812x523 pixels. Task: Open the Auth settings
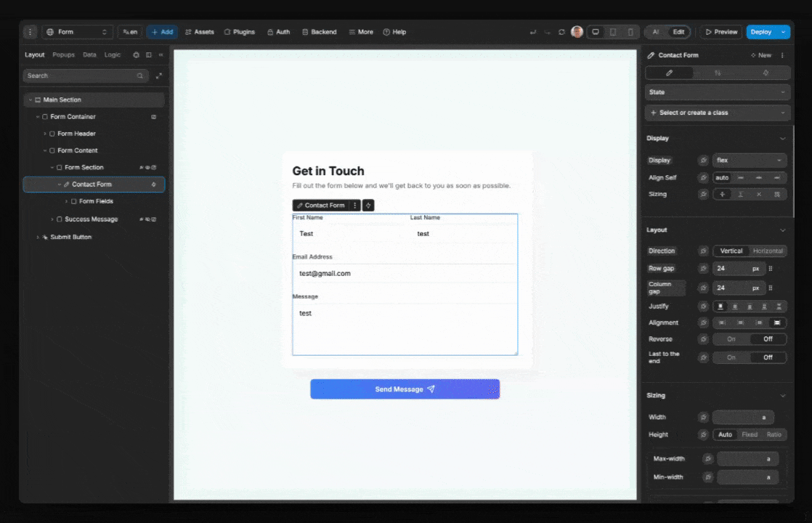pyautogui.click(x=279, y=31)
